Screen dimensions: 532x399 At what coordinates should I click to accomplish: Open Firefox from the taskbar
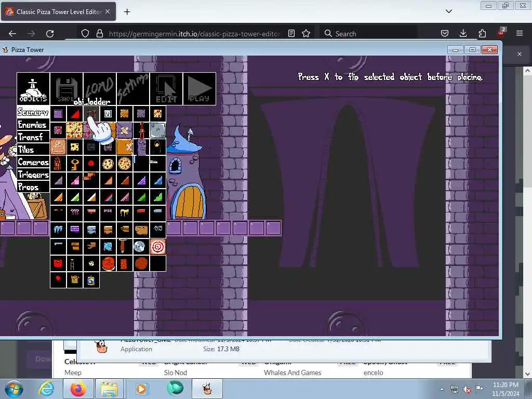(x=78, y=389)
